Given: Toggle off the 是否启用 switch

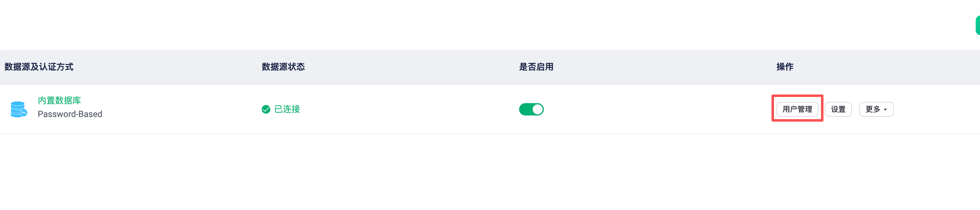Looking at the screenshot, I should pyautogui.click(x=531, y=109).
